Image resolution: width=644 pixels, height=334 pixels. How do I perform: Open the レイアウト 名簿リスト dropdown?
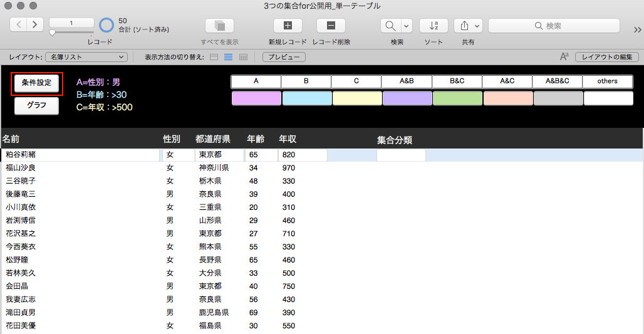86,57
